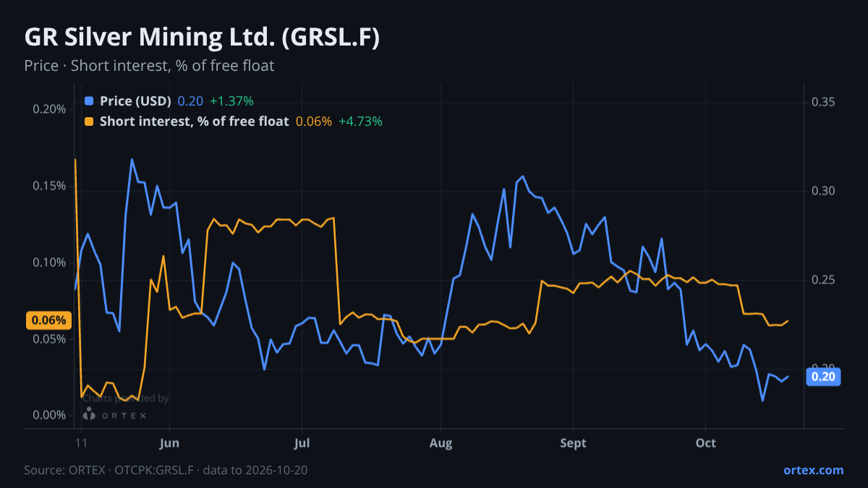
Task: Click the Oct x-axis label
Action: click(x=705, y=443)
